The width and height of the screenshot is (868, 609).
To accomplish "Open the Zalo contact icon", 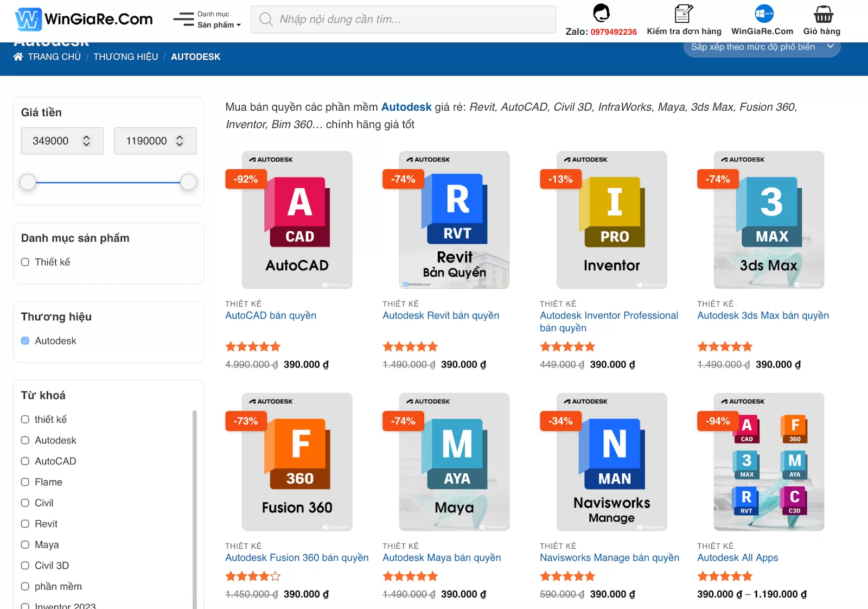I will [x=601, y=12].
